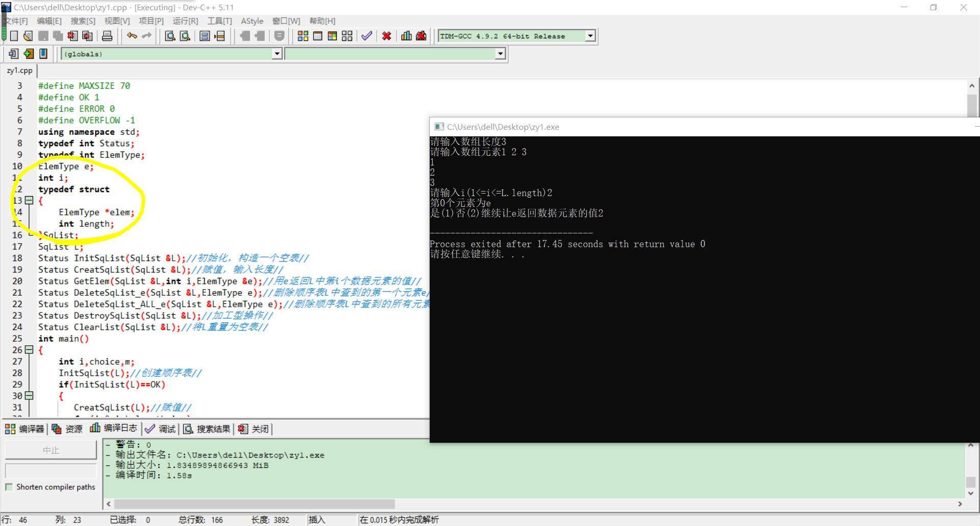Screen dimensions: 980x526
Task: Switch to the 编译器 bottom tab
Action: tap(24, 429)
